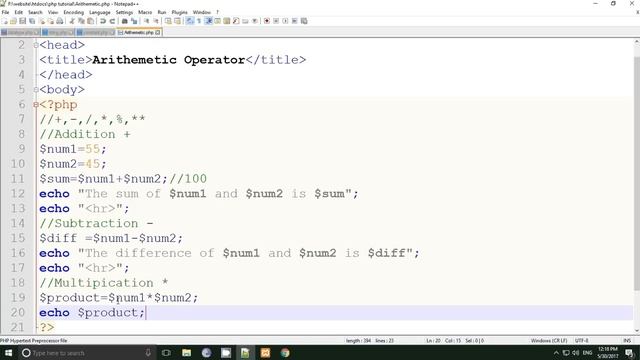This screenshot has width=640, height=360.
Task: Show hidden system tray icons
Action: (x=556, y=353)
